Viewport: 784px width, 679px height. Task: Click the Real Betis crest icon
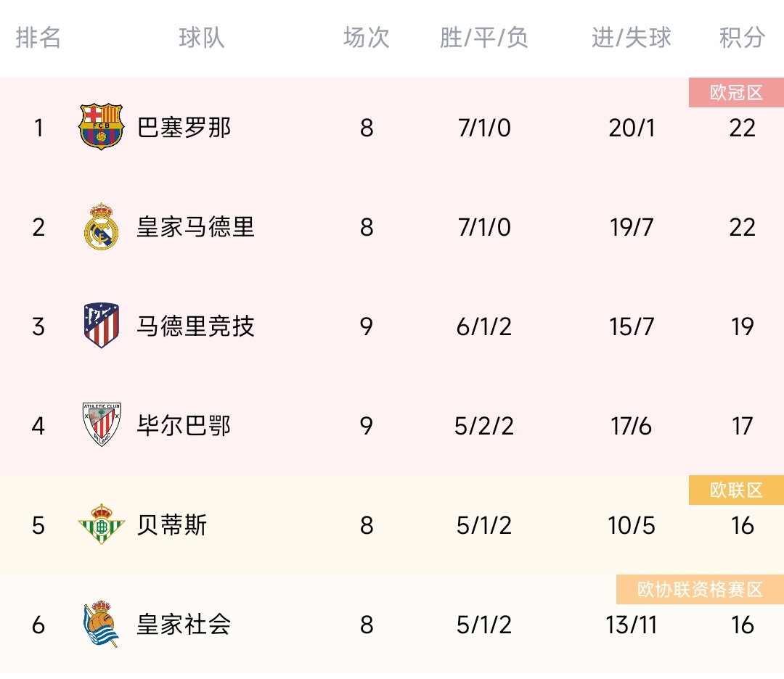[x=102, y=524]
